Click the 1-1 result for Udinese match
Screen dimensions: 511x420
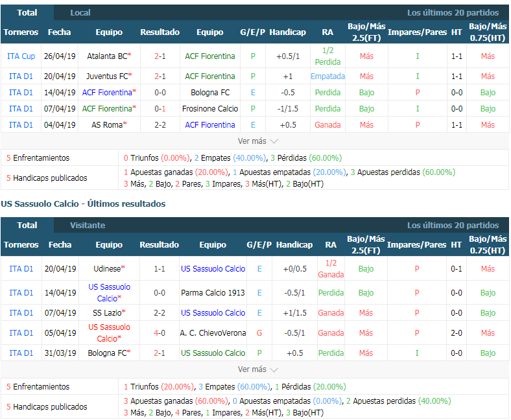(x=160, y=269)
